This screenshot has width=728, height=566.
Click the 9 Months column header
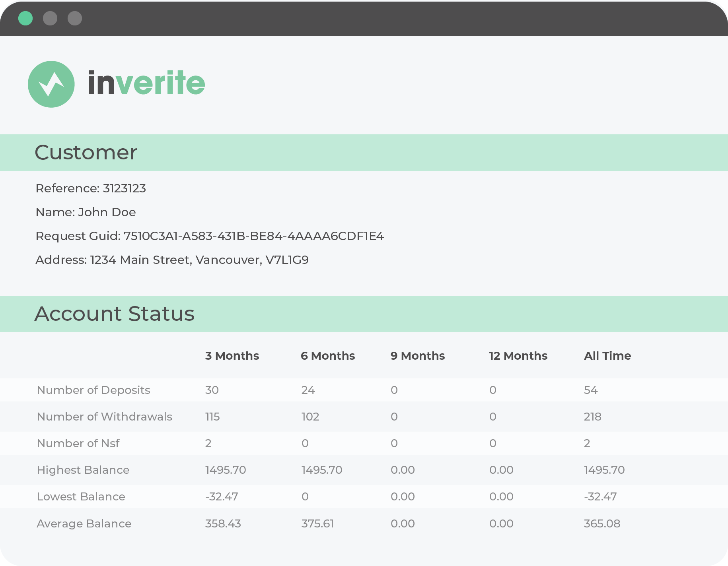pyautogui.click(x=418, y=356)
